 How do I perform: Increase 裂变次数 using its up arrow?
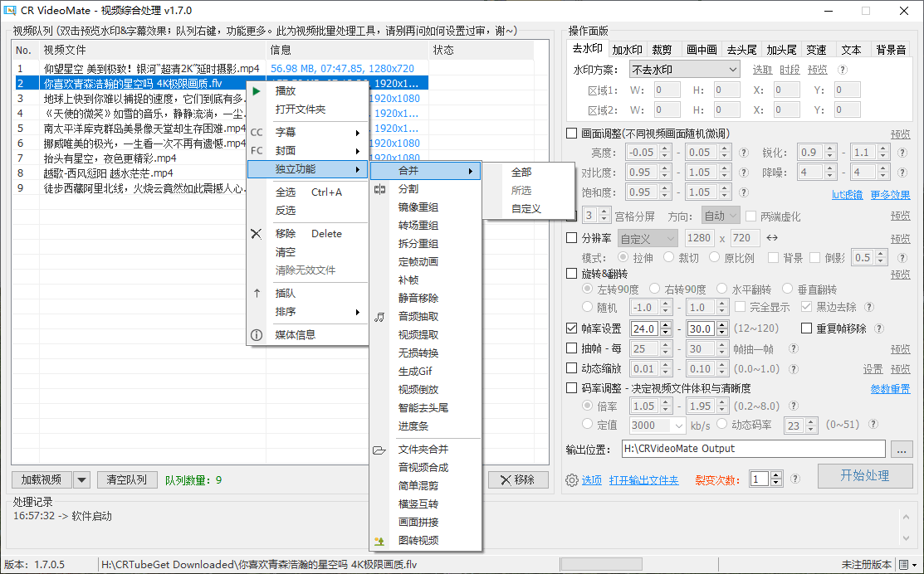click(x=775, y=475)
